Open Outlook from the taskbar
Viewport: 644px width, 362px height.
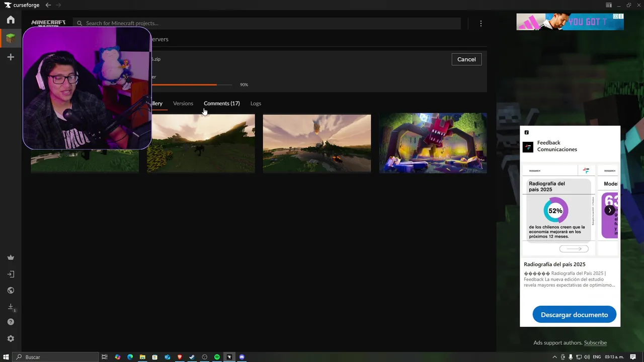[x=168, y=357]
